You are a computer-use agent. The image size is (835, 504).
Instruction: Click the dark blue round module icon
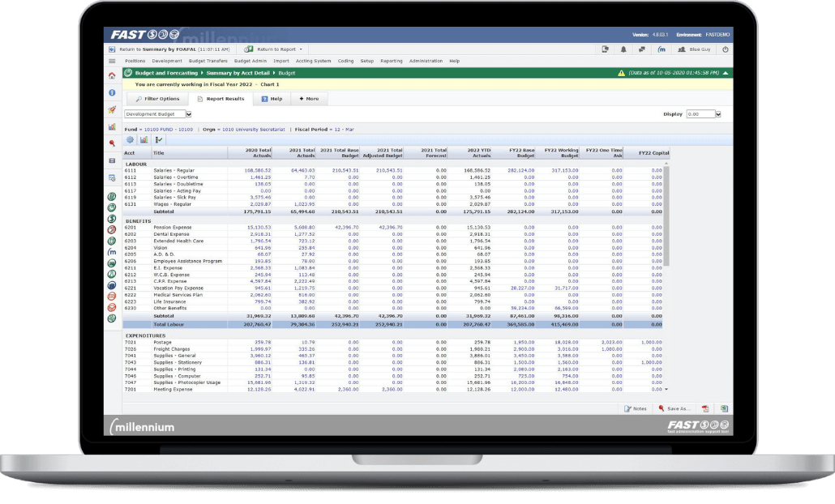[x=112, y=285]
